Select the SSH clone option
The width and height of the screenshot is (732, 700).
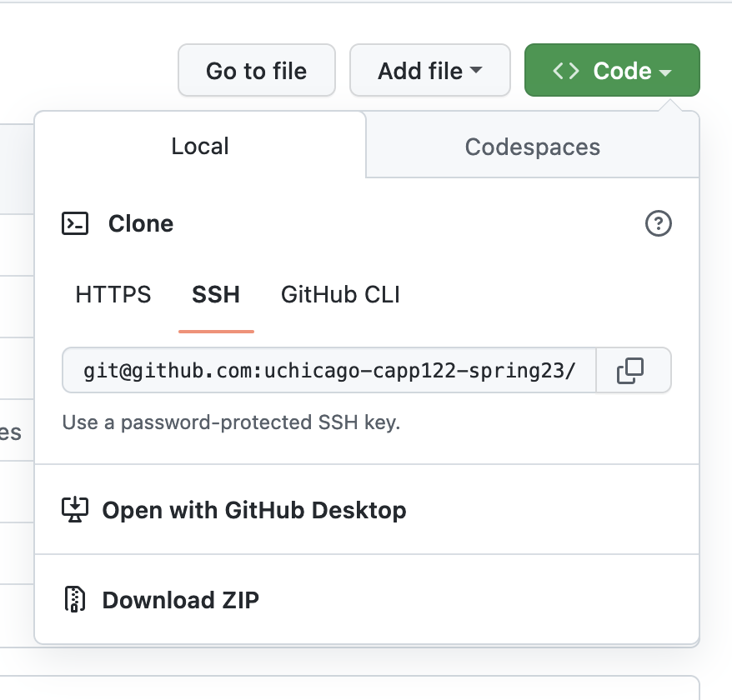point(216,294)
